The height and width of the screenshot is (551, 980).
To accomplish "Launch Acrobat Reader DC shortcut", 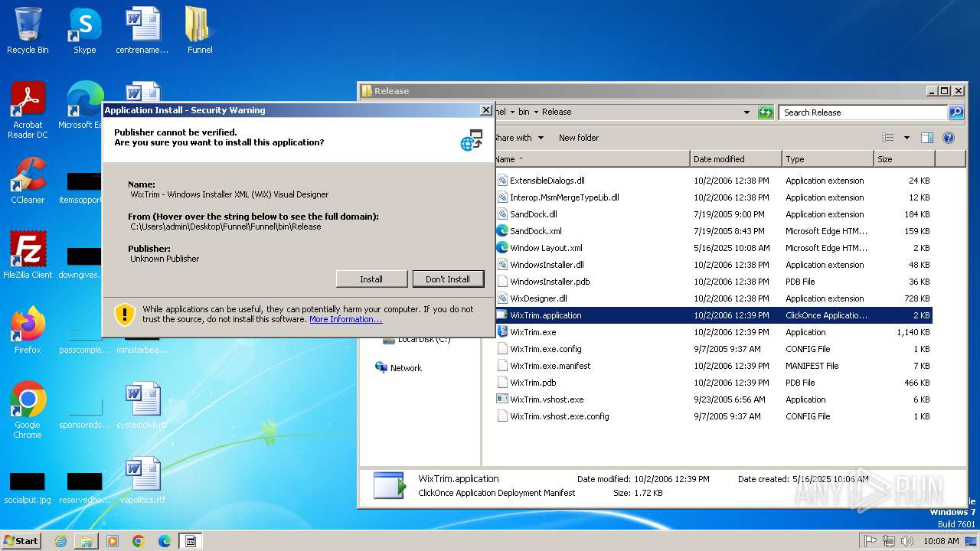I will (28, 109).
